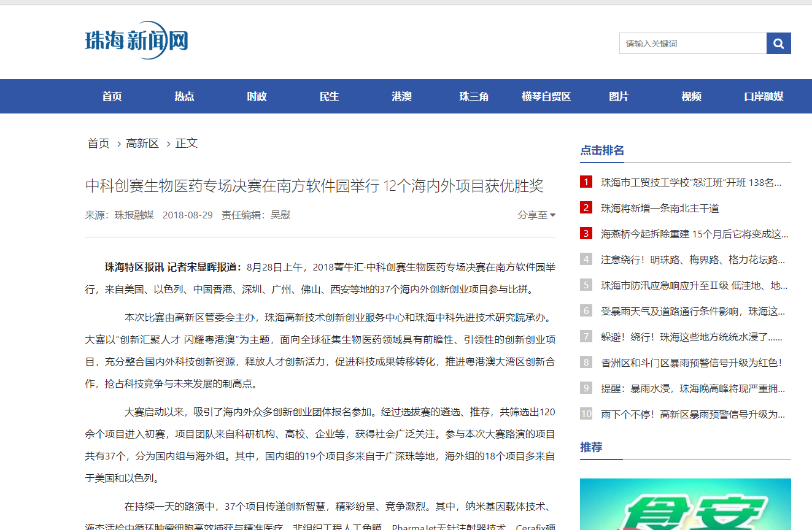Click the 推荐 section heading
This screenshot has width=812, height=530.
[591, 447]
